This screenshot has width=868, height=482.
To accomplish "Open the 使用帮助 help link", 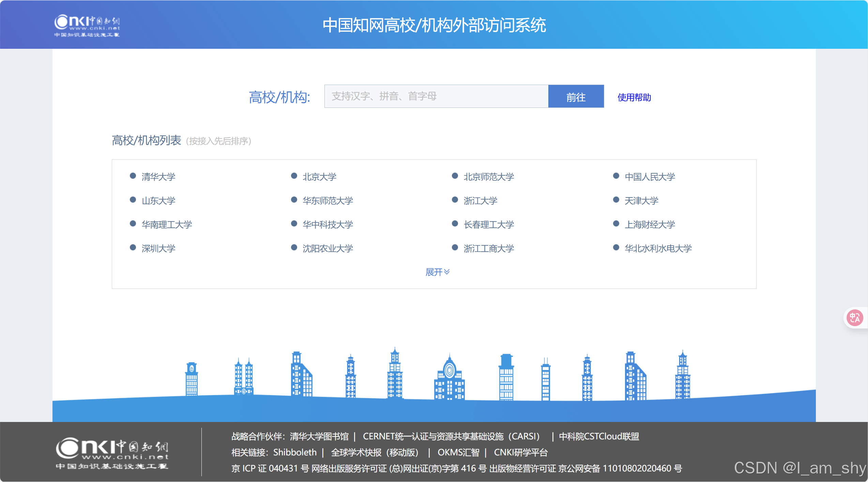I will (x=634, y=98).
